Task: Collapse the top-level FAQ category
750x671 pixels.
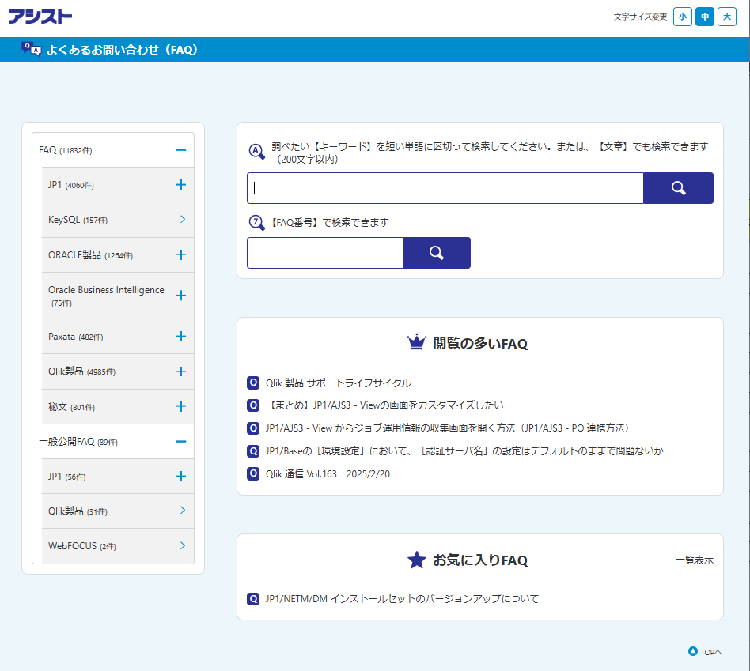Action: 181,150
